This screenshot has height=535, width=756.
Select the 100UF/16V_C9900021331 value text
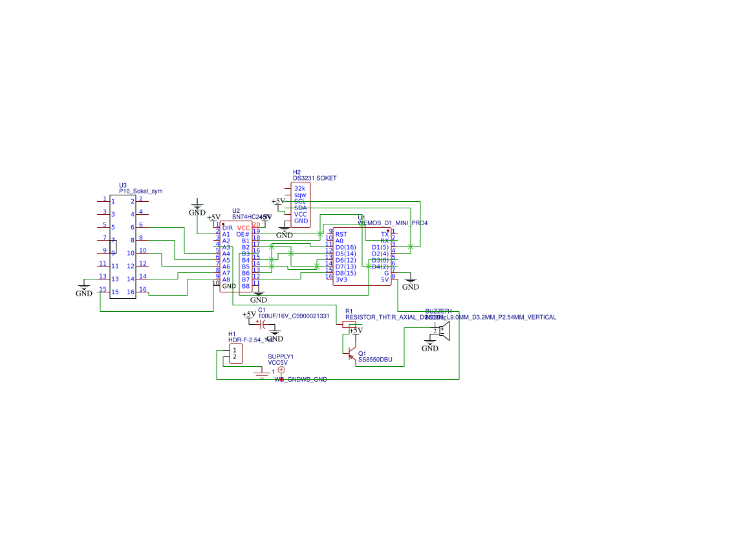click(294, 316)
